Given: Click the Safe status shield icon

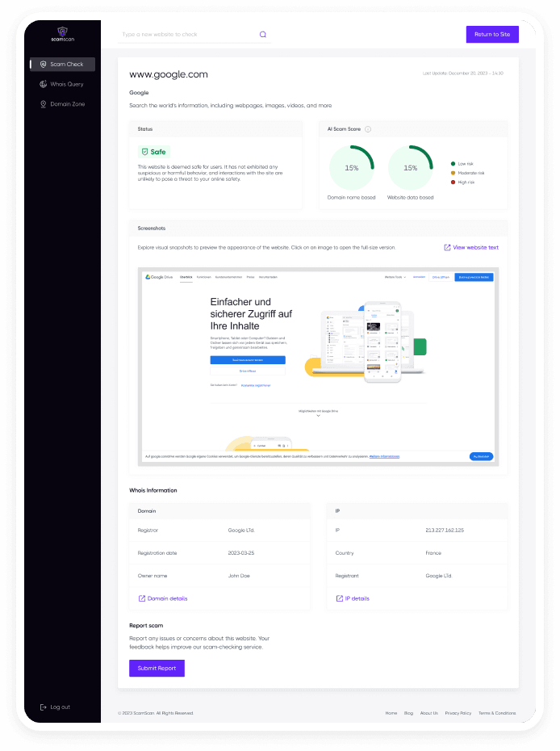Looking at the screenshot, I should click(144, 152).
